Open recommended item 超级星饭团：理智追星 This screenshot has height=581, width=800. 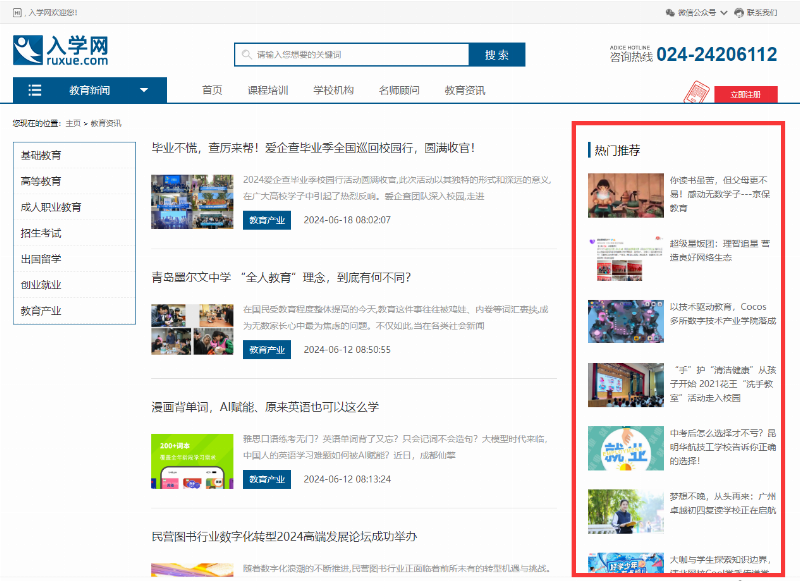pos(719,250)
